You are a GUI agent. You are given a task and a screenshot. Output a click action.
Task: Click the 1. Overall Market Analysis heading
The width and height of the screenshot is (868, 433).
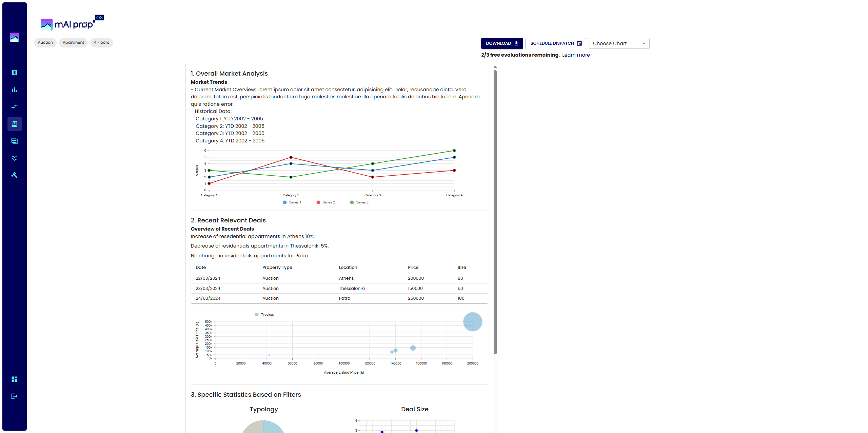click(x=229, y=74)
